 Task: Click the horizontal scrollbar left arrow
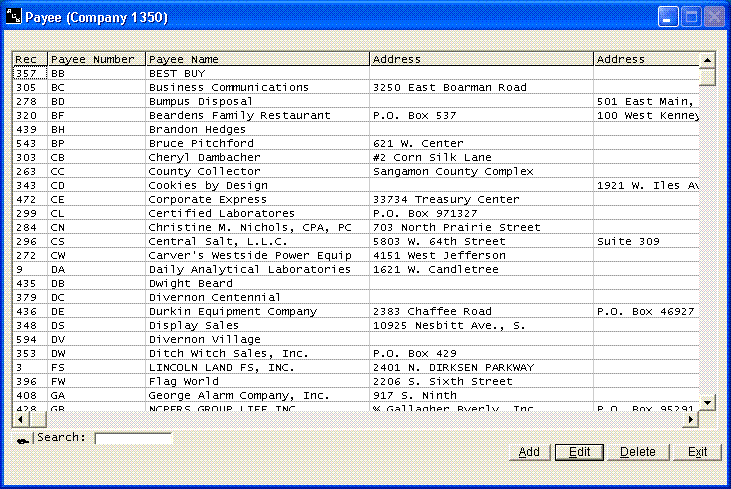point(18,419)
